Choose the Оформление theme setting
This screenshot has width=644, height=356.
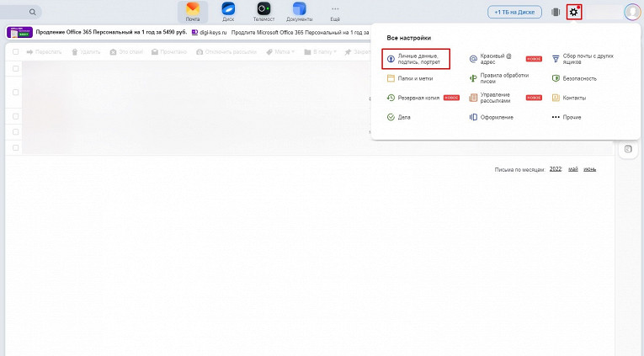[x=492, y=117]
